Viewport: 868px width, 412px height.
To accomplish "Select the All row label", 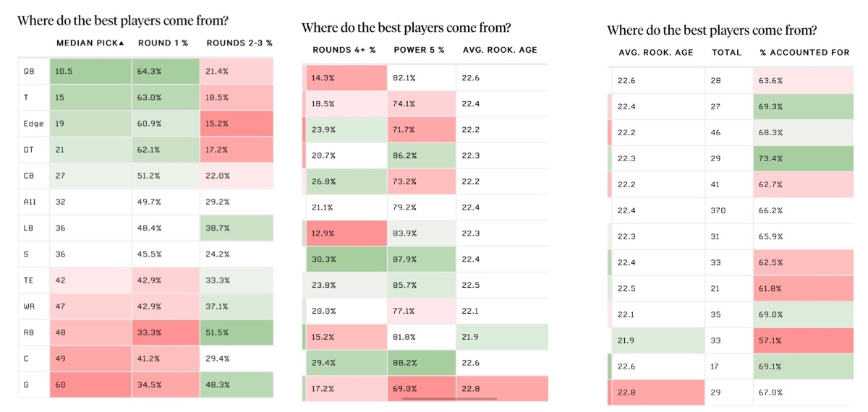I will coord(30,202).
